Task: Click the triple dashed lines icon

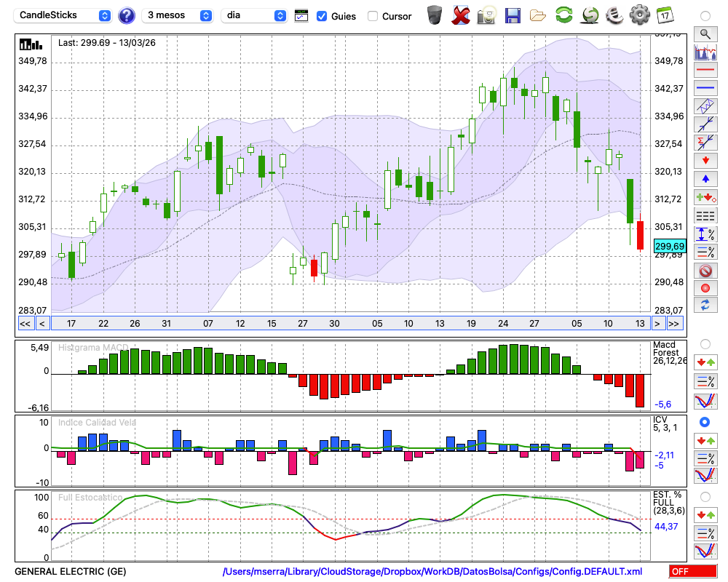Action: click(705, 215)
